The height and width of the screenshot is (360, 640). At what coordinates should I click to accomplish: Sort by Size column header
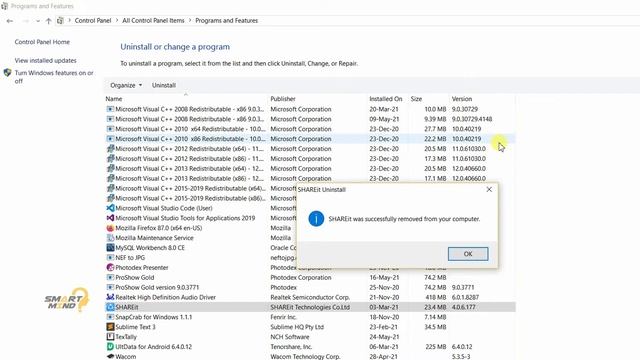416,99
